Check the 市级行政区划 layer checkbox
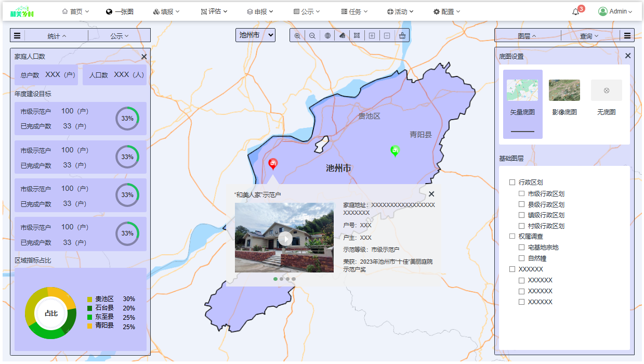The height and width of the screenshot is (364, 644). pyautogui.click(x=521, y=193)
